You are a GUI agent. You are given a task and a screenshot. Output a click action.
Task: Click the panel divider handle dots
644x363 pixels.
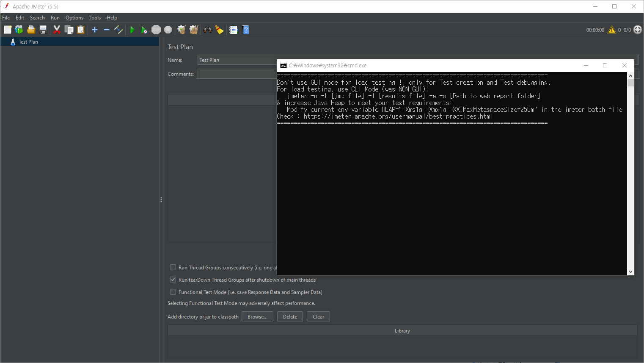161,200
